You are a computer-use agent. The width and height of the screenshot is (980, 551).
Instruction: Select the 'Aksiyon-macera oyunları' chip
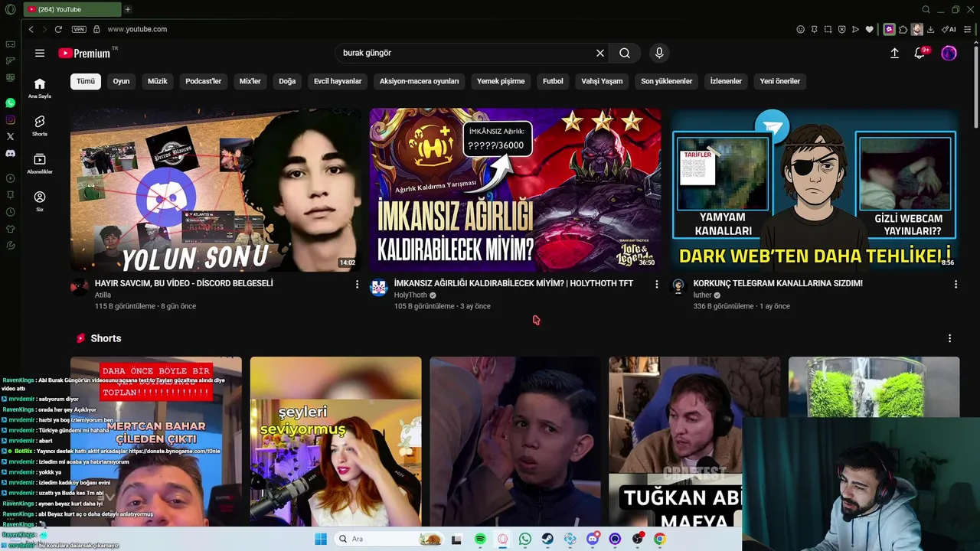click(x=420, y=81)
